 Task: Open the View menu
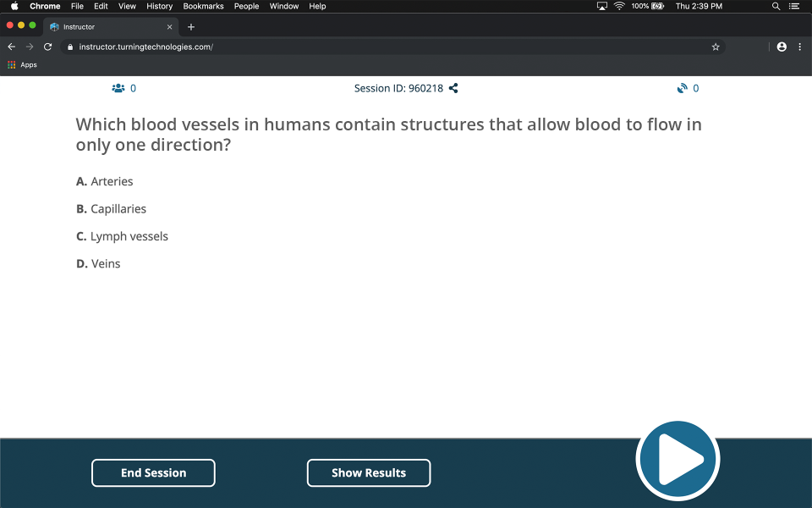pos(127,6)
